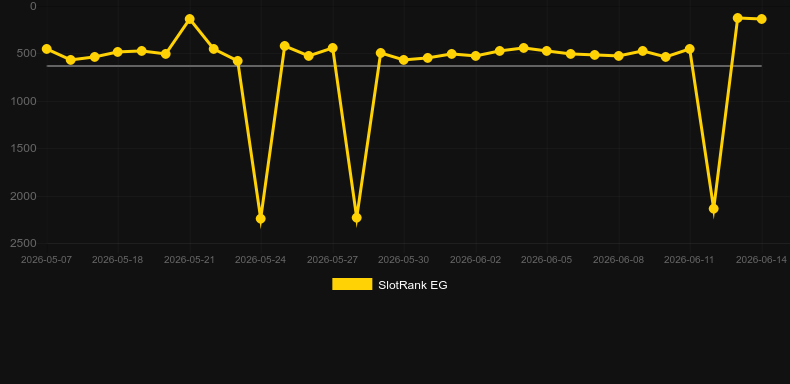Click the SlotRank EG legend label
The height and width of the screenshot is (384, 790).
413,285
